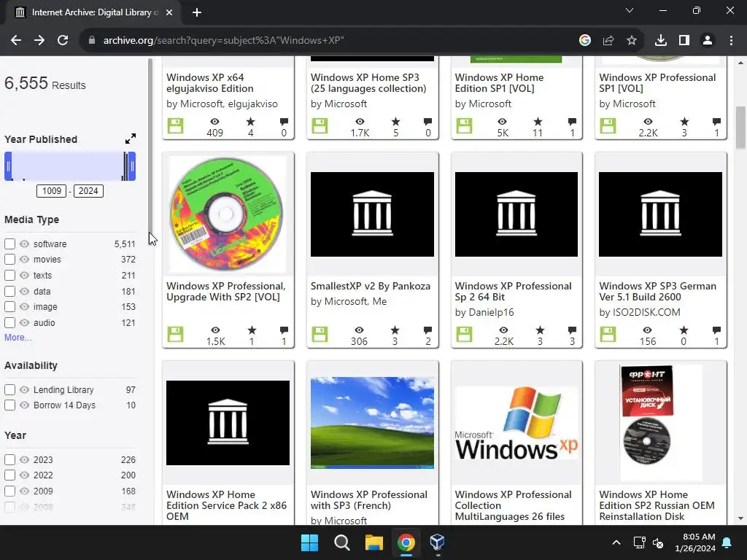Open Windows XP Professional SP1 [VOL]

[x=657, y=83]
